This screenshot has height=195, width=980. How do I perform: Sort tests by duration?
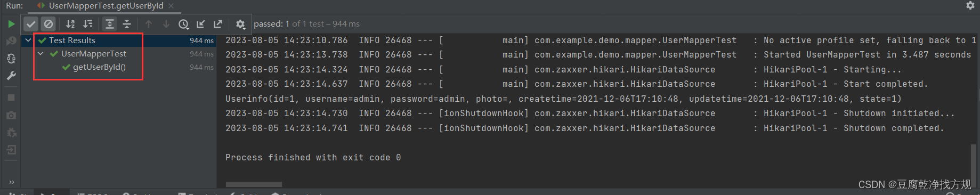pos(88,24)
